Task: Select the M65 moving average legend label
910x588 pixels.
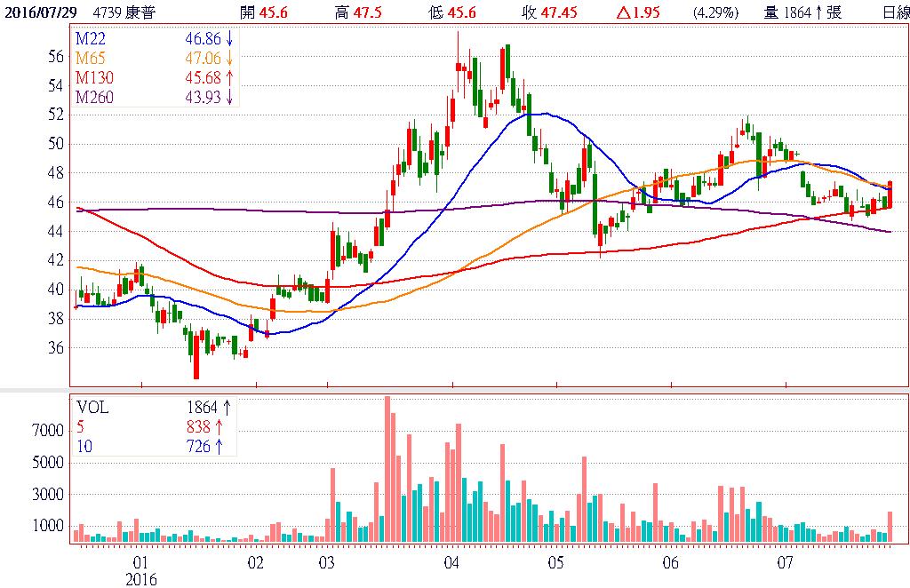Action: pyautogui.click(x=92, y=59)
